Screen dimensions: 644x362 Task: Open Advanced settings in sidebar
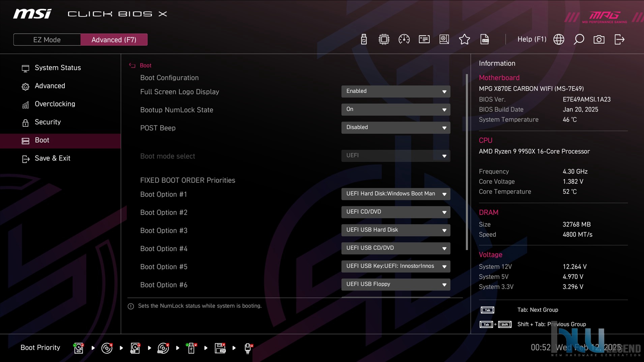point(60,86)
